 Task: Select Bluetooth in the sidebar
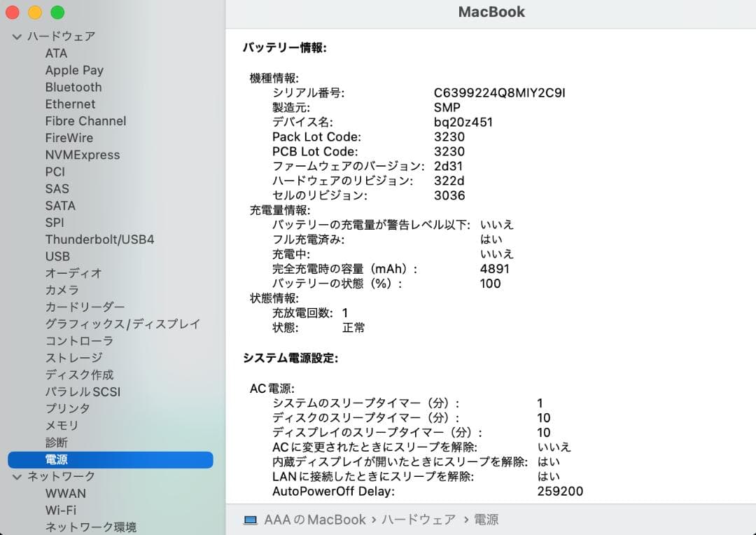[73, 87]
